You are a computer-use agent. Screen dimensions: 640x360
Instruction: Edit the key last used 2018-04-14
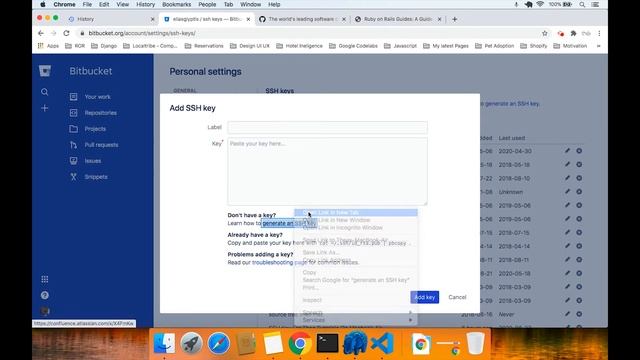(x=567, y=246)
